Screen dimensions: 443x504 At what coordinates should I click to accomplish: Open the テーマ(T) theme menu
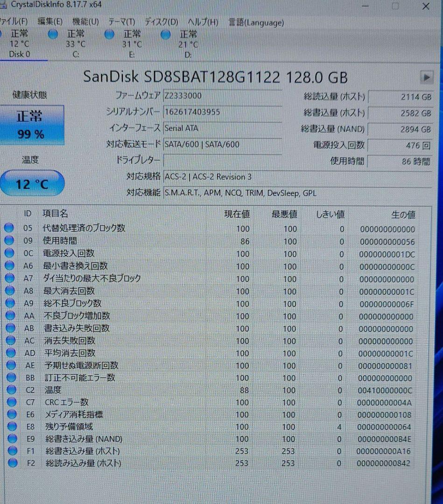(121, 22)
